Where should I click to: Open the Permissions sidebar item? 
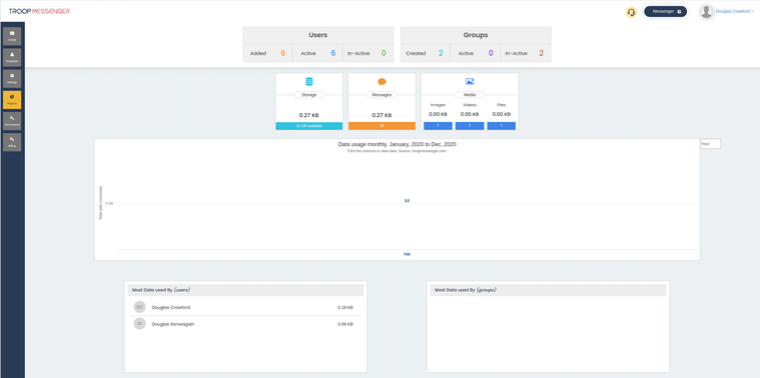coord(12,121)
